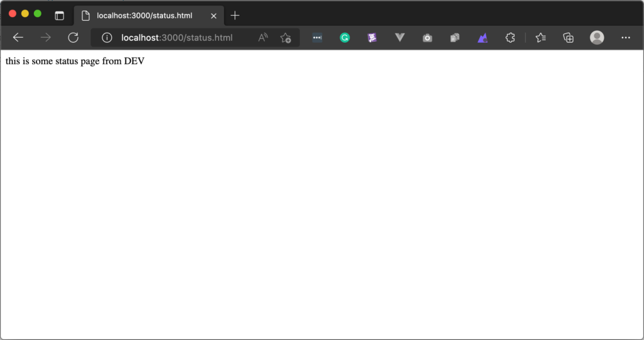Open the Vue devtools extension
644x340 pixels.
[x=399, y=38]
